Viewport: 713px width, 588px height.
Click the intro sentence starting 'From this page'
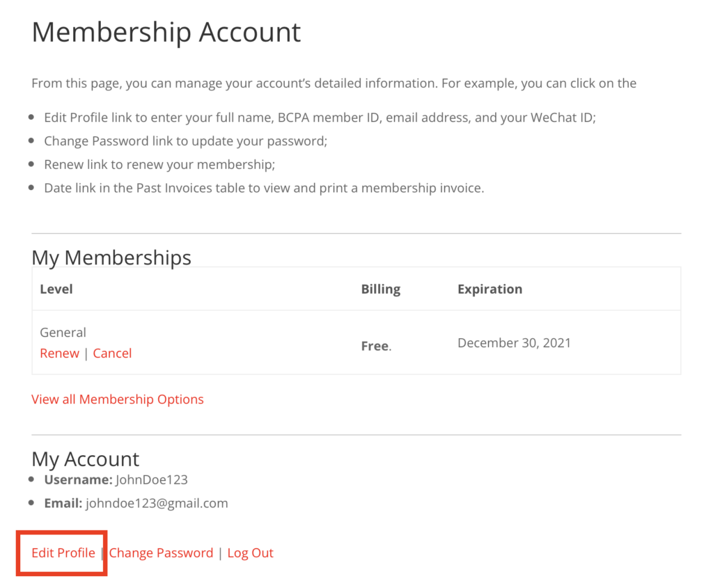click(334, 84)
